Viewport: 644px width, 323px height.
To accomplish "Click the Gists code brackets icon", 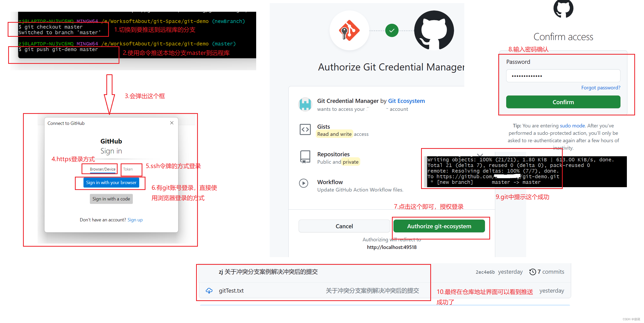I will tap(305, 129).
